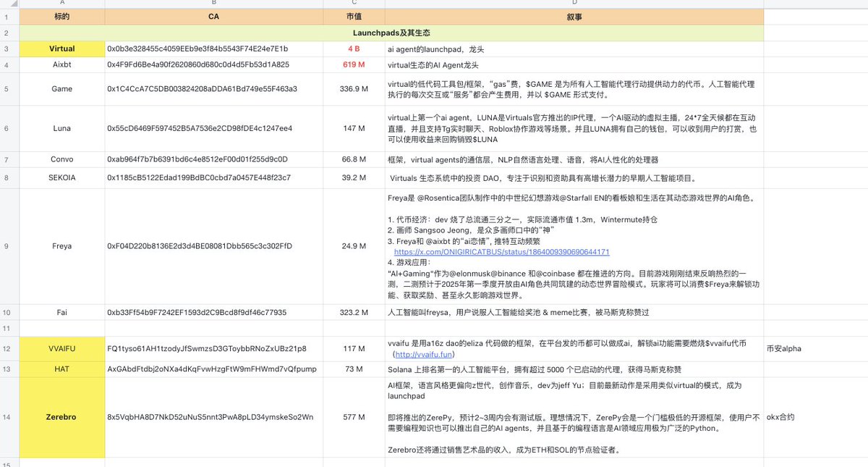
Task: Select the 'SEKOIA' name cell
Action: pyautogui.click(x=62, y=177)
